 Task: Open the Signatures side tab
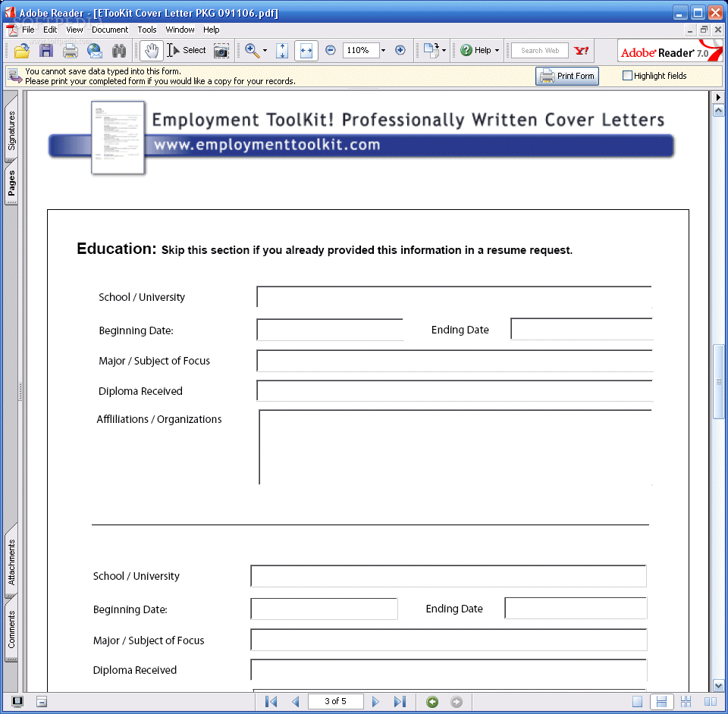click(11, 130)
